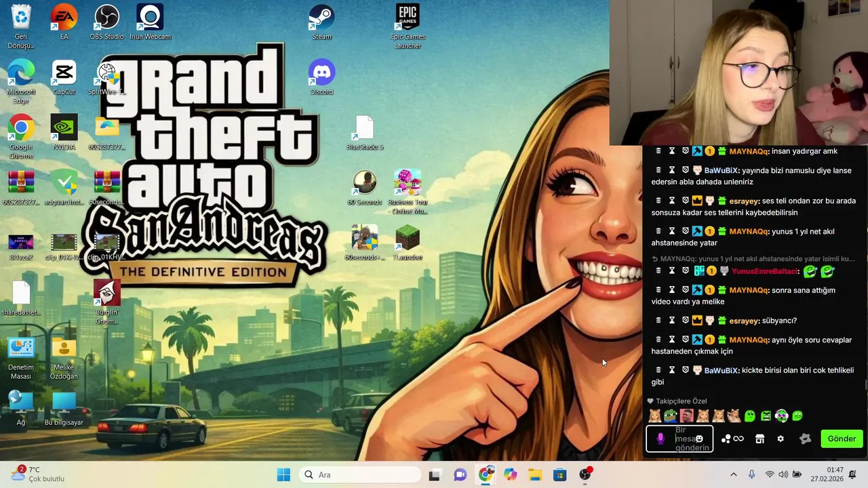This screenshot has height=488, width=868.
Task: Select the TLauncher Minecraft icon
Action: coord(408,243)
